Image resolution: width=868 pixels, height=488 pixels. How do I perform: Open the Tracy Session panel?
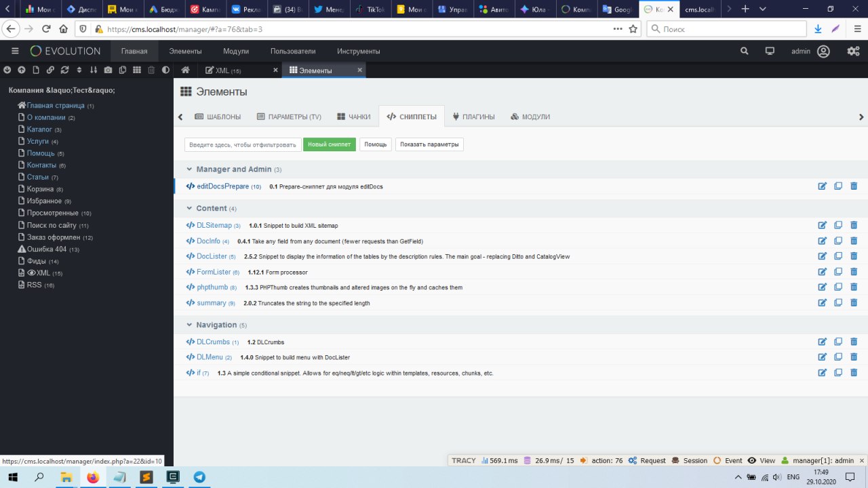[x=689, y=461]
